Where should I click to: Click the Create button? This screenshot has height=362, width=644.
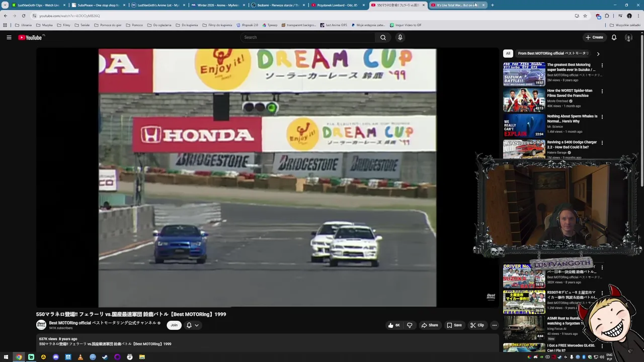[594, 37]
